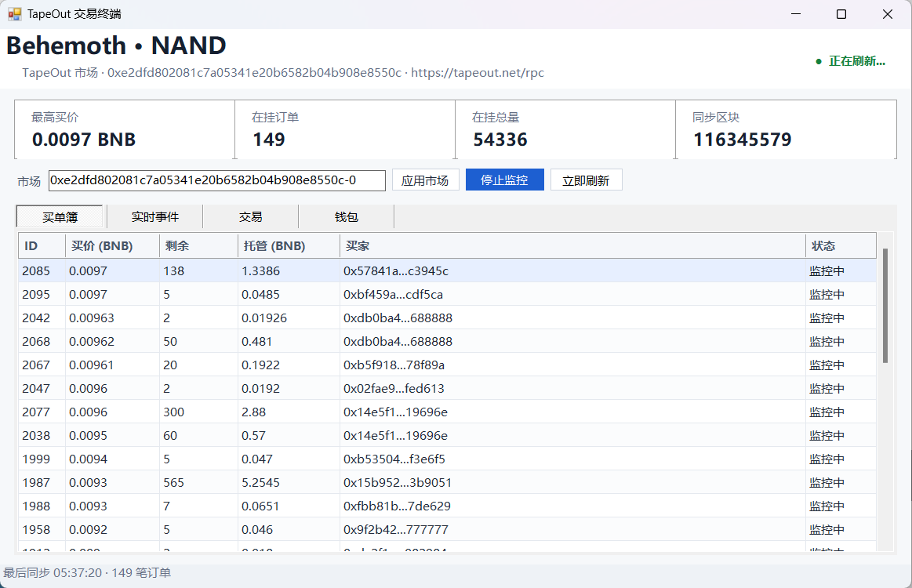
Task: Click the 立即刷新 button
Action: (586, 180)
